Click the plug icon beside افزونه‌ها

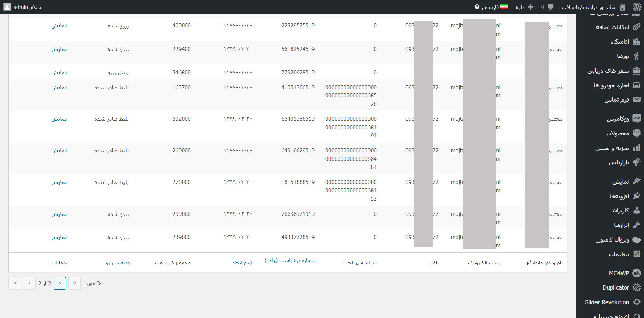coord(637,196)
